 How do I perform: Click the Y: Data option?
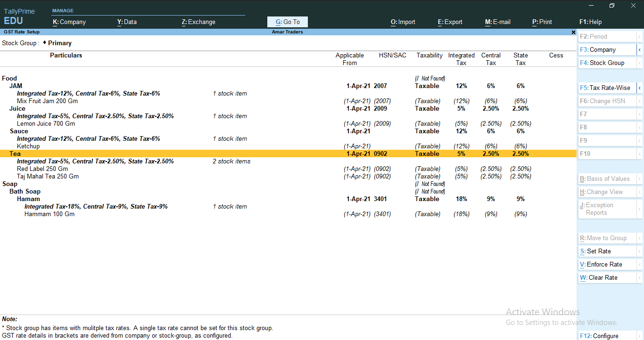pos(126,22)
